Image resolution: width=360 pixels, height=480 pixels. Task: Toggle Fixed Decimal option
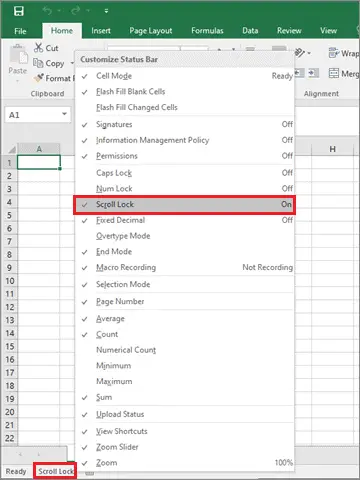[185, 220]
